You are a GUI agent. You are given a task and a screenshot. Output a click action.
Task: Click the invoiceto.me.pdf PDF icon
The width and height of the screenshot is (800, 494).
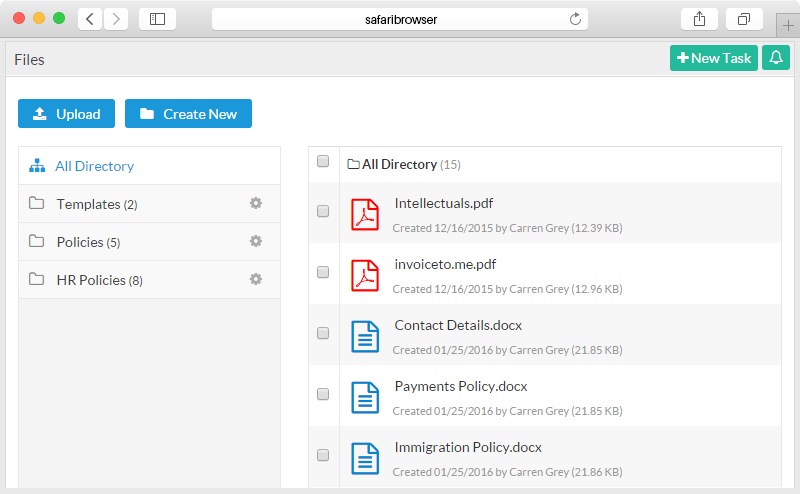[365, 276]
